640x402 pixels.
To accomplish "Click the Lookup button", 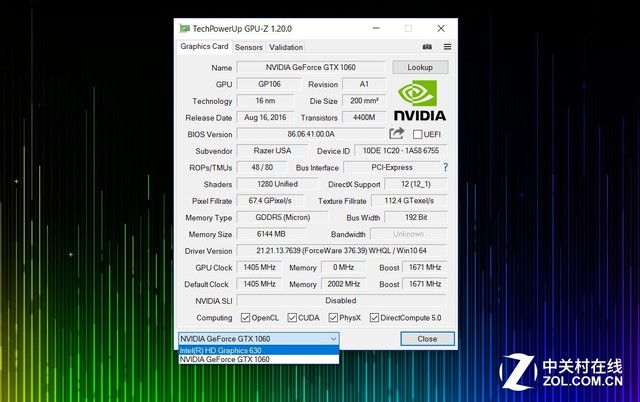I will pos(420,67).
